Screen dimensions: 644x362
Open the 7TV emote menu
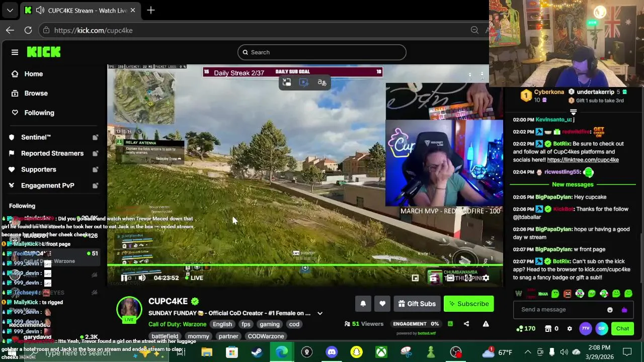pyautogui.click(x=585, y=329)
